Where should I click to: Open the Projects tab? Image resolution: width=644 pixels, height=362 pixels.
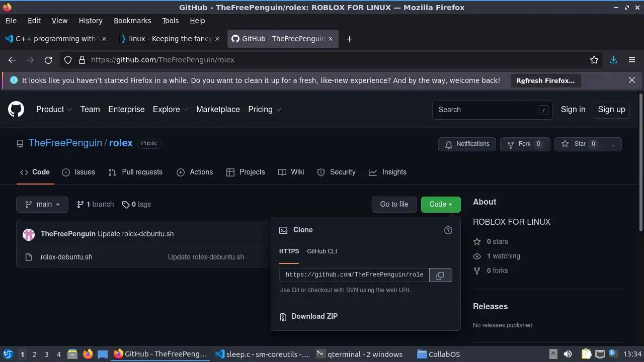pos(246,172)
